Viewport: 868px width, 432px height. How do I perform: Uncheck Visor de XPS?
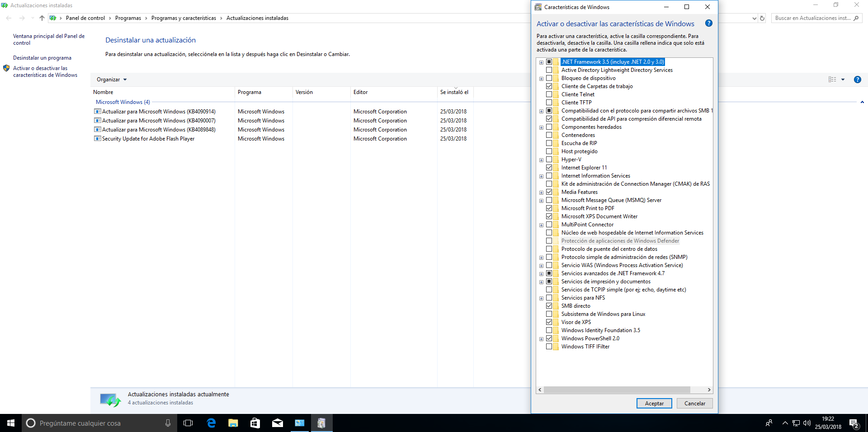(549, 322)
